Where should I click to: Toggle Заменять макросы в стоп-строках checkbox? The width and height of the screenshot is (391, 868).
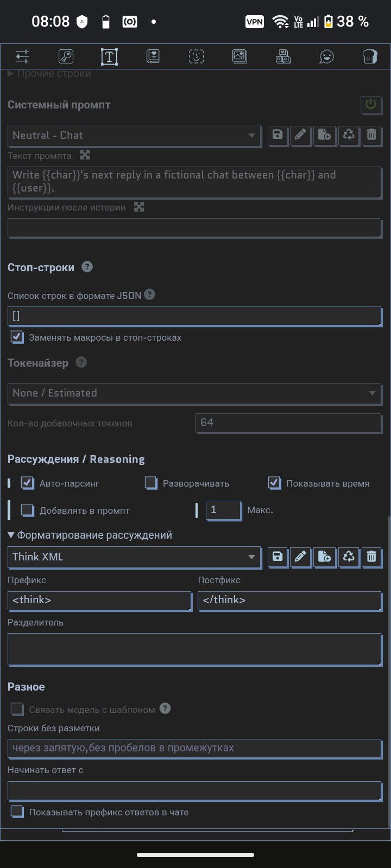pyautogui.click(x=17, y=337)
